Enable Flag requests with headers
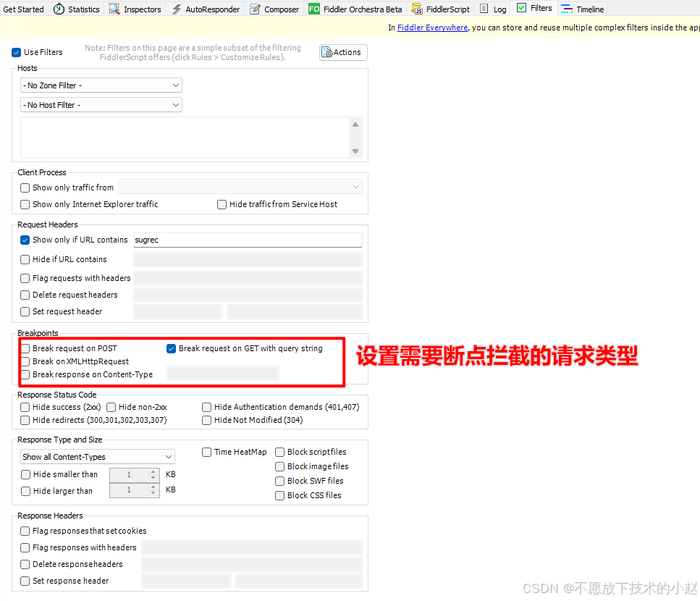Viewport: 700px width, 601px height. pyautogui.click(x=25, y=279)
